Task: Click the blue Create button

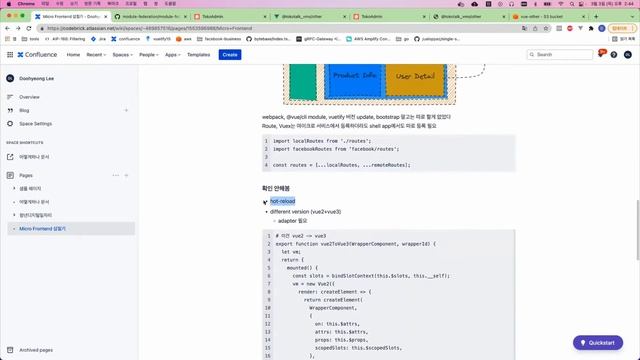Action: (x=230, y=55)
